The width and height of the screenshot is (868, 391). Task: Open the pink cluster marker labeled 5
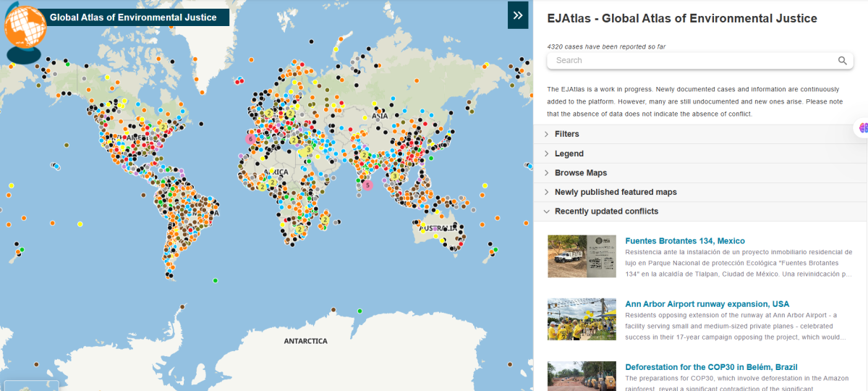click(367, 185)
